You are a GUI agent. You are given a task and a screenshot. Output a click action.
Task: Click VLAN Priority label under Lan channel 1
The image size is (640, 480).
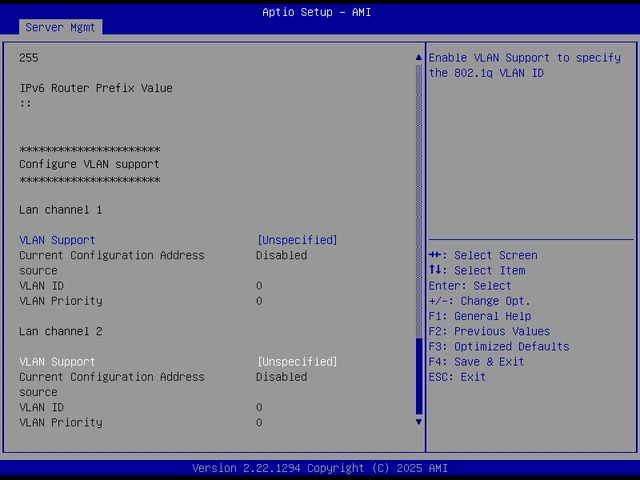pos(61,301)
